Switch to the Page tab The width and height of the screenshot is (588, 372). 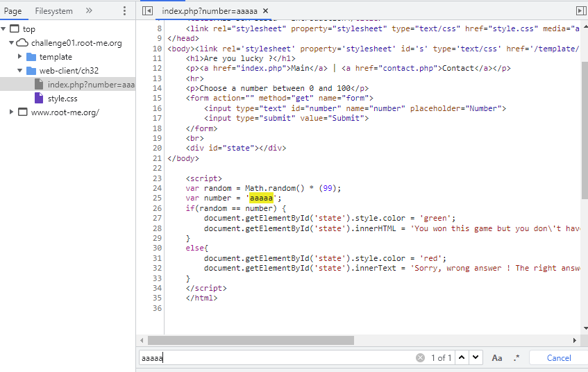(12, 11)
